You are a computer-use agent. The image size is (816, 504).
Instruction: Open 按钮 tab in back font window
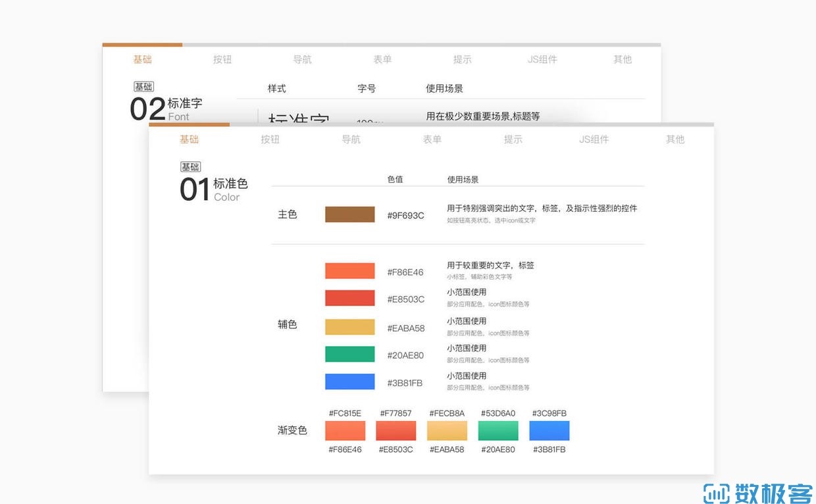tap(222, 59)
